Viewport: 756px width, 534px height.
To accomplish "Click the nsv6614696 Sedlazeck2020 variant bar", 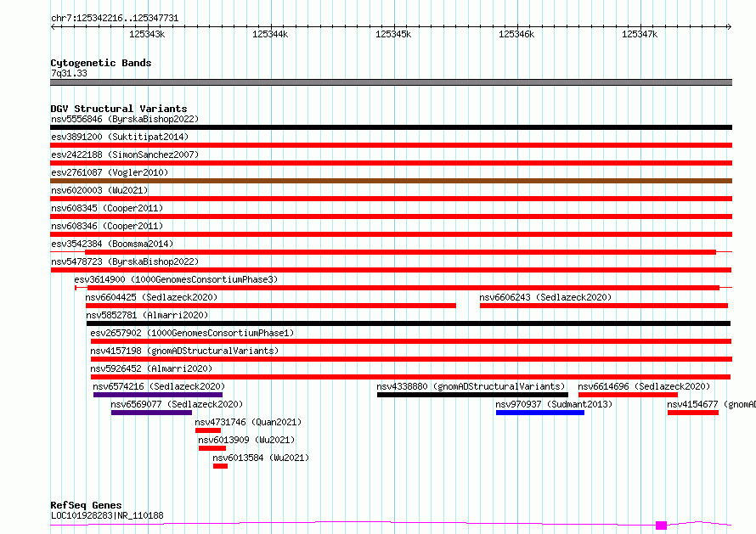I will (x=629, y=395).
